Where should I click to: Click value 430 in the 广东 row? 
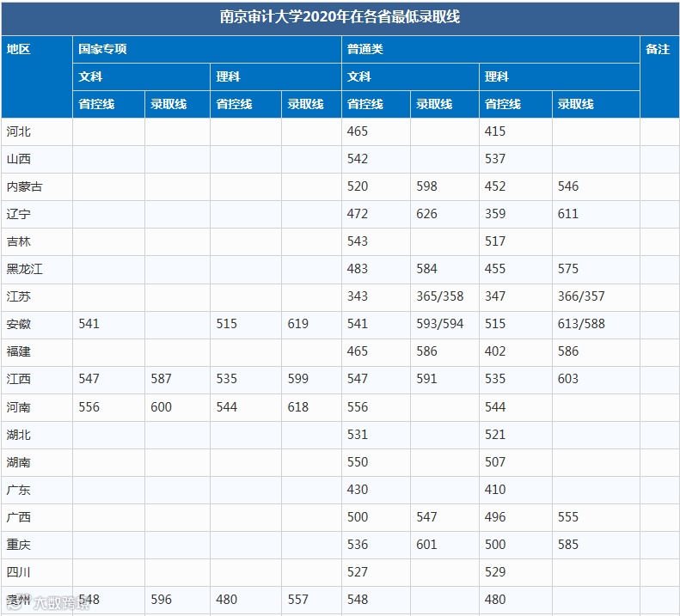(358, 490)
